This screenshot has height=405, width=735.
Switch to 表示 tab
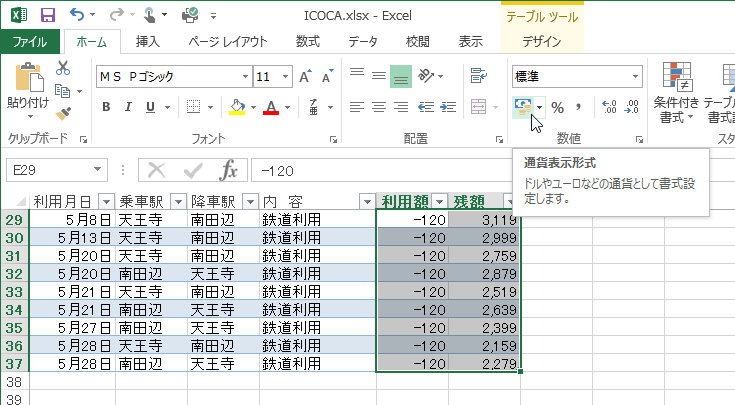tap(471, 42)
